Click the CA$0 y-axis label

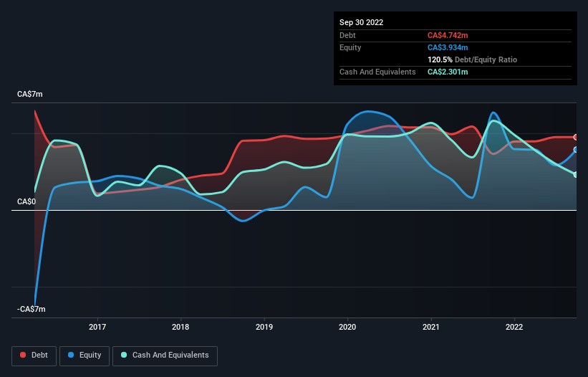pyautogui.click(x=26, y=202)
